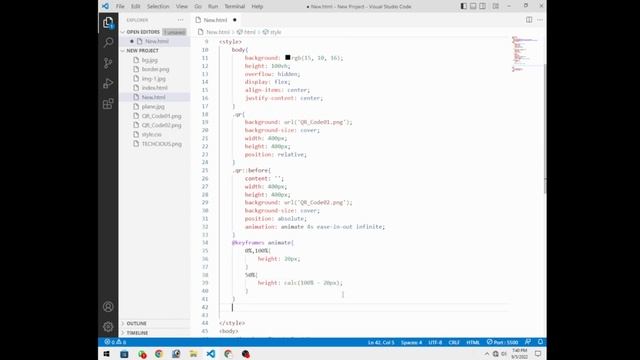Open the black color swatch on line 11
Image resolution: width=640 pixels, height=360 pixels.
pyautogui.click(x=288, y=58)
